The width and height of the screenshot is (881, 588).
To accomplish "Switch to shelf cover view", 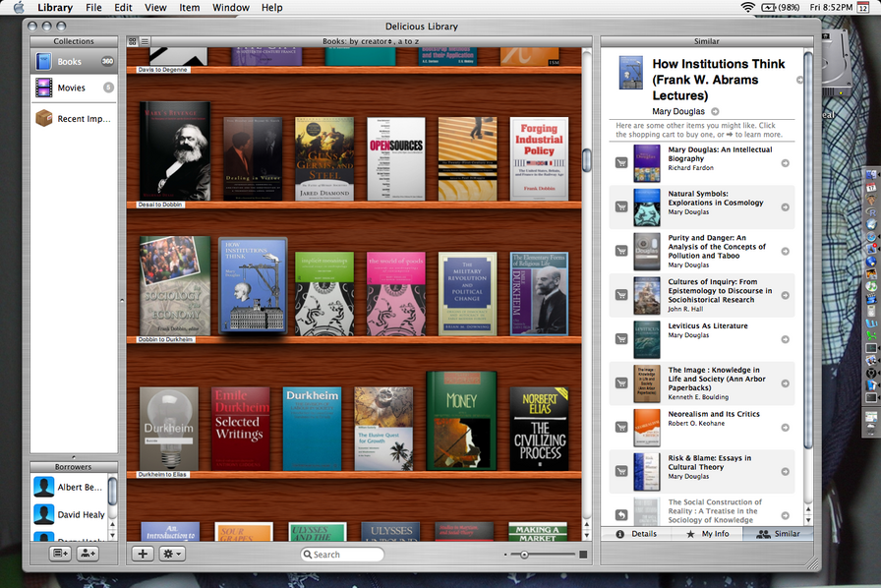I will [x=133, y=41].
